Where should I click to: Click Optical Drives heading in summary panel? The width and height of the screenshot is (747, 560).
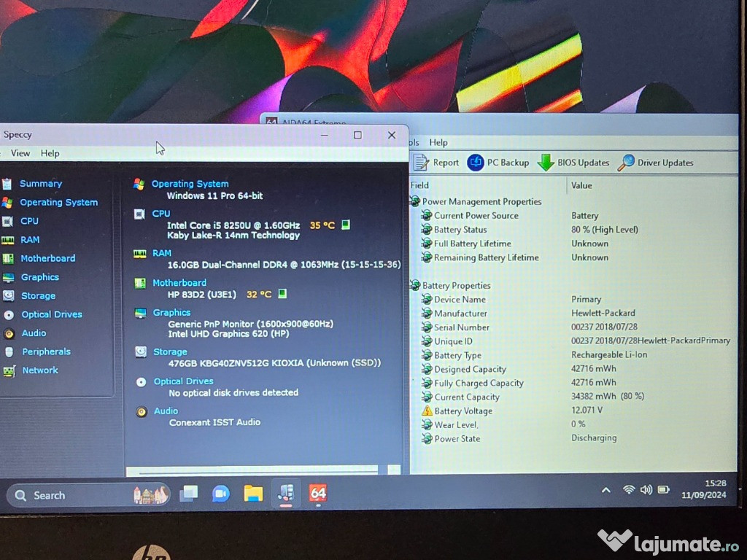183,381
